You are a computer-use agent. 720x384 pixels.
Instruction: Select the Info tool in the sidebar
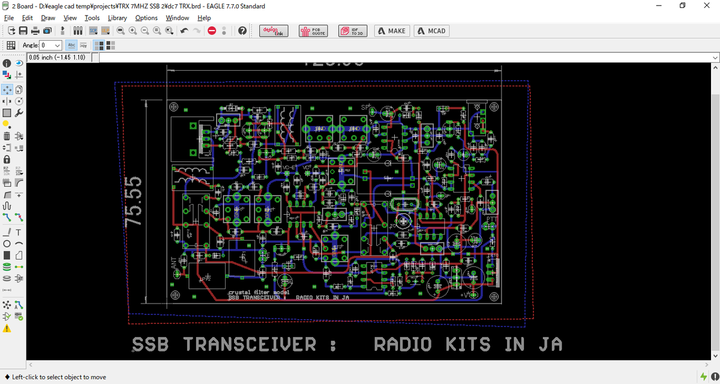click(x=7, y=63)
